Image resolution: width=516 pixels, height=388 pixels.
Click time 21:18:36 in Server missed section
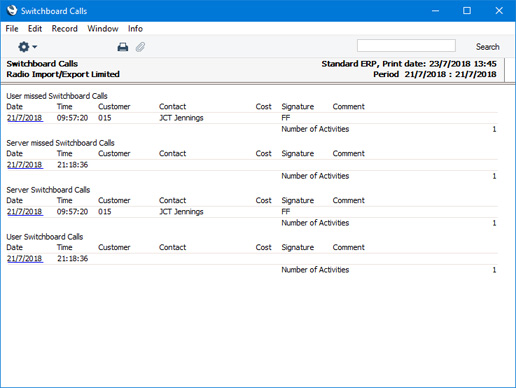tap(72, 165)
